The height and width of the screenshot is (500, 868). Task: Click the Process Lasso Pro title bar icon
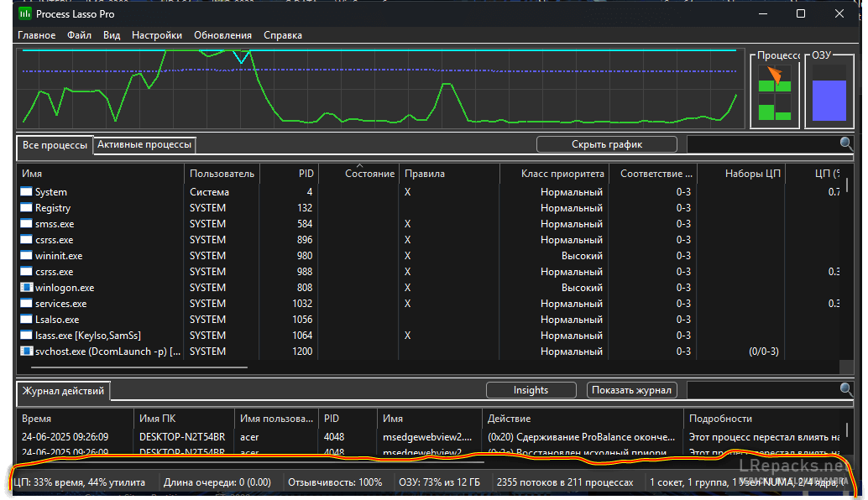click(x=25, y=13)
